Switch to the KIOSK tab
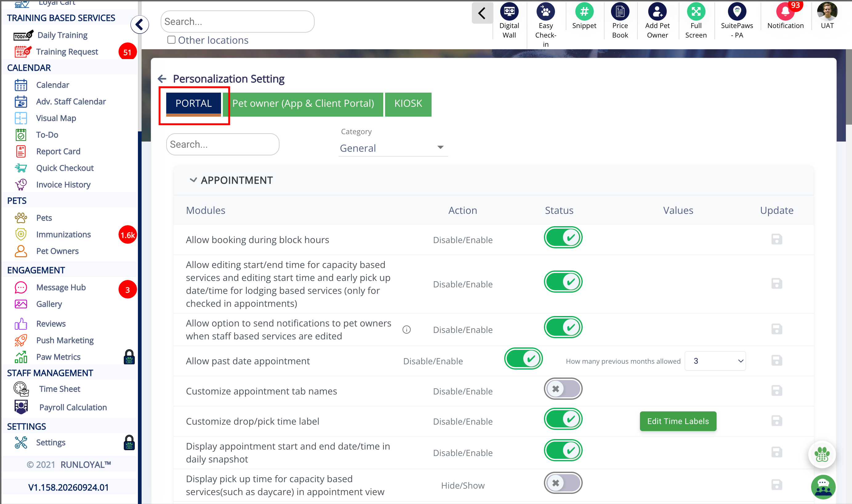852x504 pixels. click(408, 104)
